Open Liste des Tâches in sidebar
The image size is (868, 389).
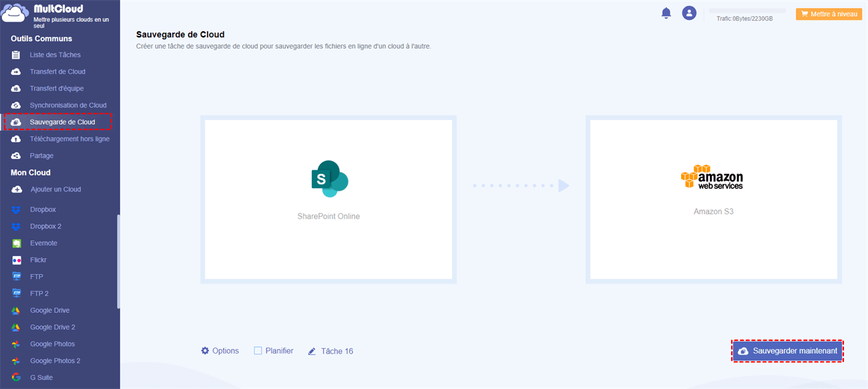(55, 55)
